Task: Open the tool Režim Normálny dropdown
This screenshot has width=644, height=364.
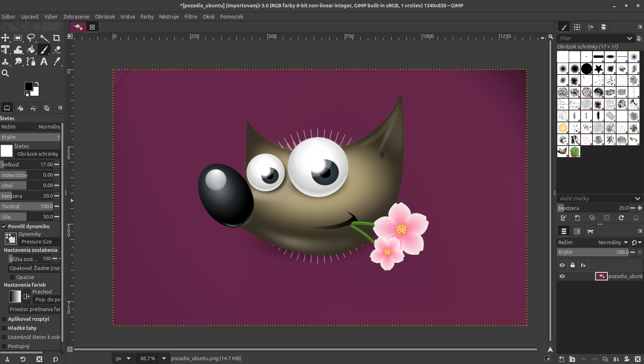Action: click(x=31, y=127)
